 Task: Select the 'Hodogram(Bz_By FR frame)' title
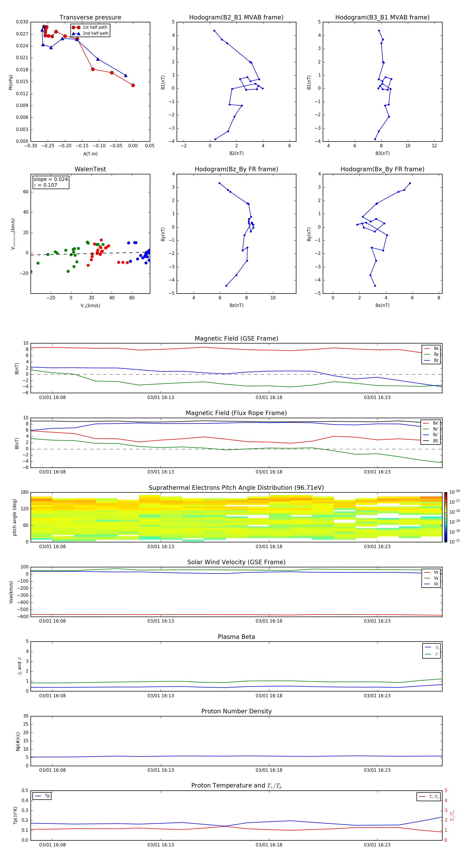236,169
